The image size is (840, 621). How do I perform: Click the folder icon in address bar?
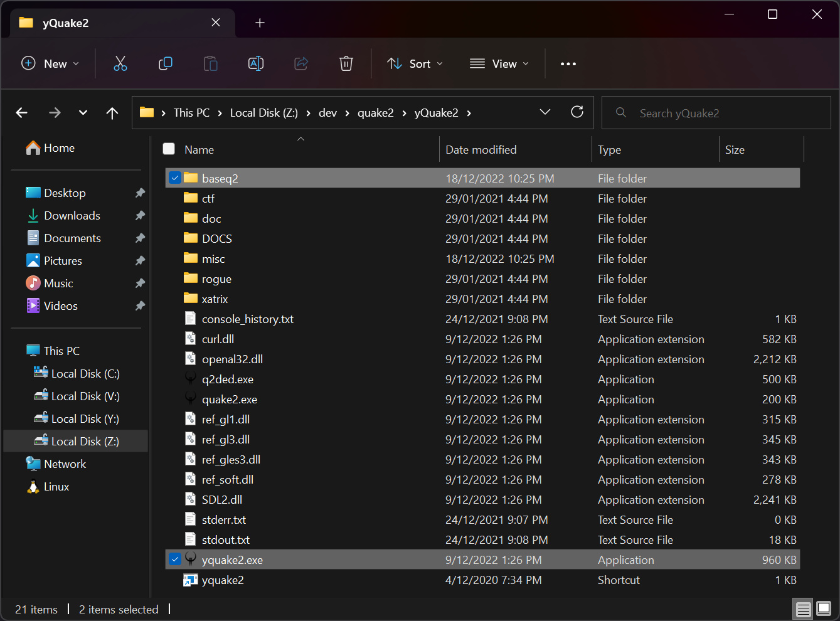[x=147, y=112]
